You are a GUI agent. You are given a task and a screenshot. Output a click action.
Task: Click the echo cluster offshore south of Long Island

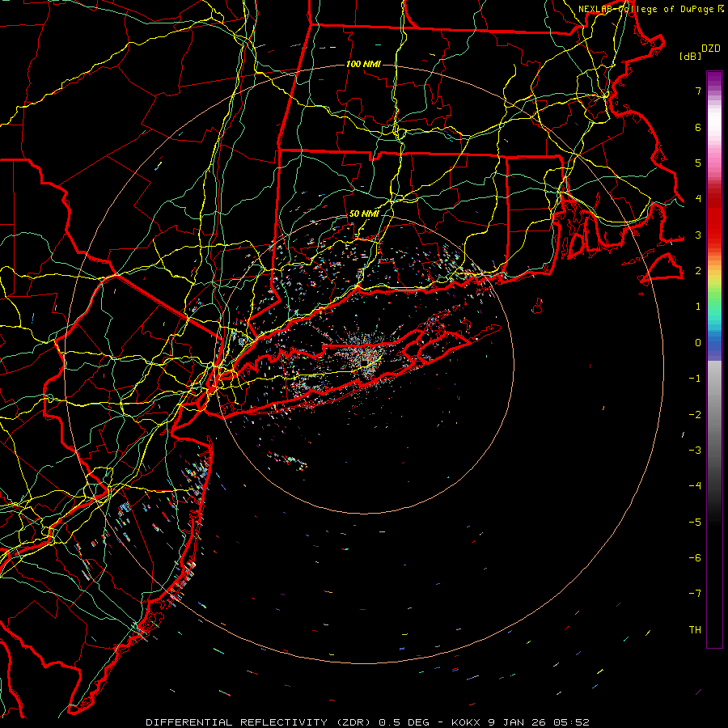click(x=288, y=460)
